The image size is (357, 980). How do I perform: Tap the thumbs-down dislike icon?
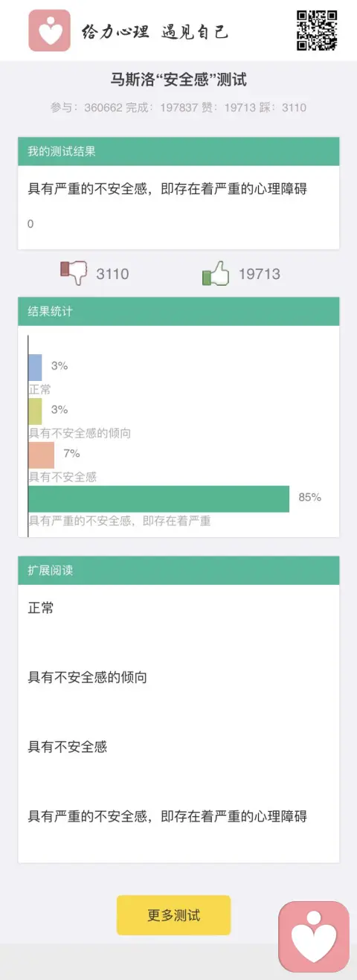coord(74,273)
